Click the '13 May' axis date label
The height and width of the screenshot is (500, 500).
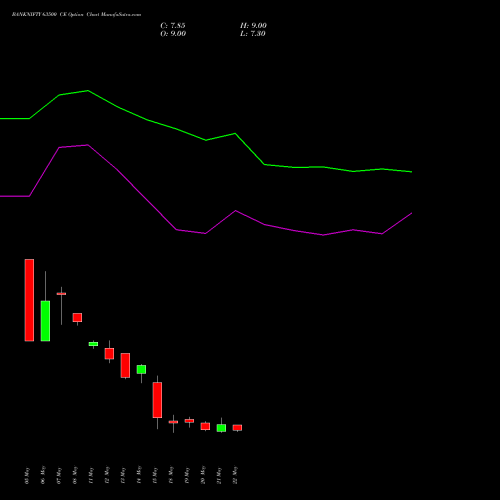click(123, 475)
